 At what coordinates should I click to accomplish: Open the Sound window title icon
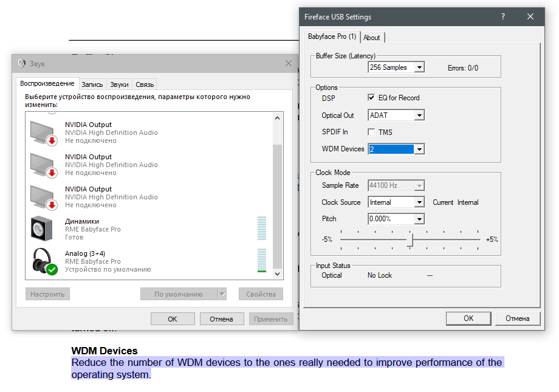(22, 63)
